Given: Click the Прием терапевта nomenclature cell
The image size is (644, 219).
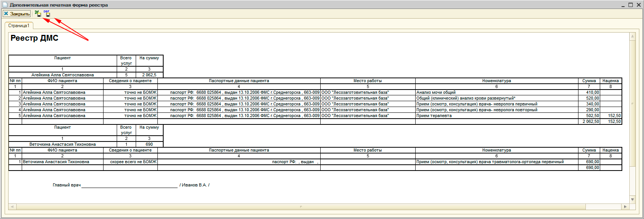Looking at the screenshot, I should tap(434, 116).
